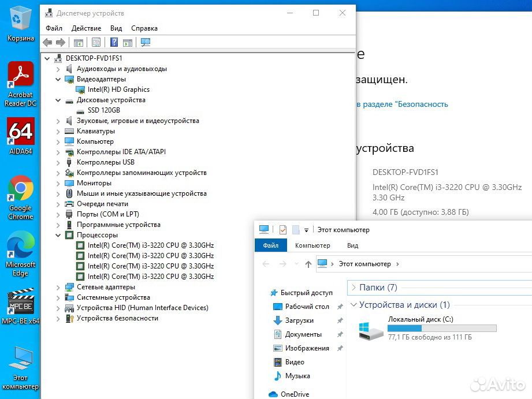Collapse the DESKTOP-FVD1FS1 root node
Image resolution: width=532 pixels, height=399 pixels.
47,58
